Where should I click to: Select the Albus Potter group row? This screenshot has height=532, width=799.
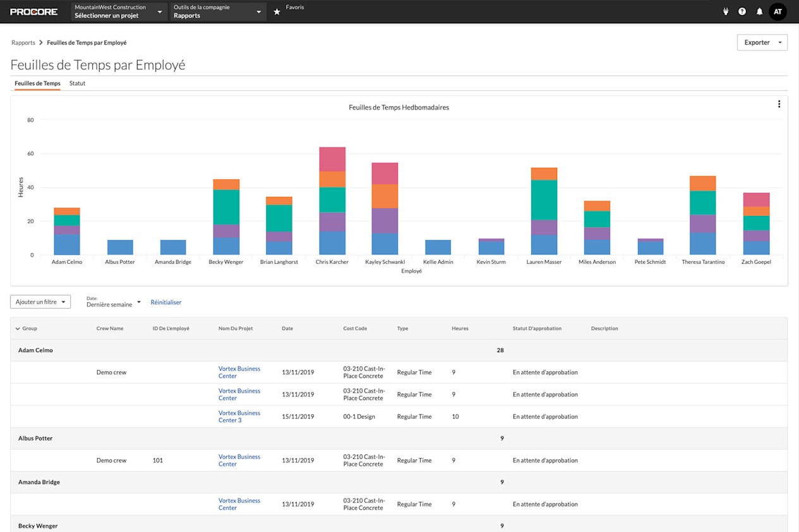tap(399, 438)
